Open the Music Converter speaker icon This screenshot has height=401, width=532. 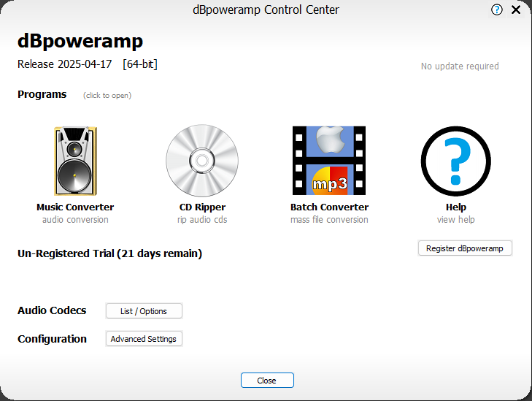(75, 161)
